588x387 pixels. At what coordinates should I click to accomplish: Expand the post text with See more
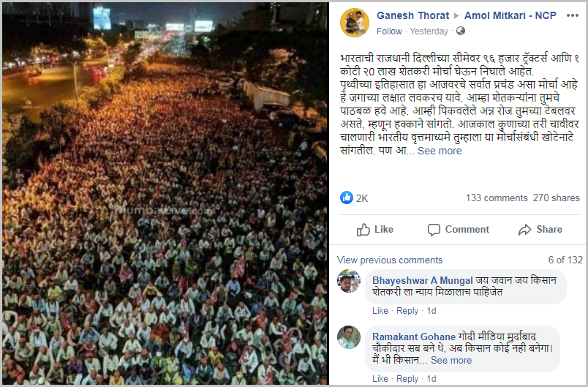pos(440,151)
